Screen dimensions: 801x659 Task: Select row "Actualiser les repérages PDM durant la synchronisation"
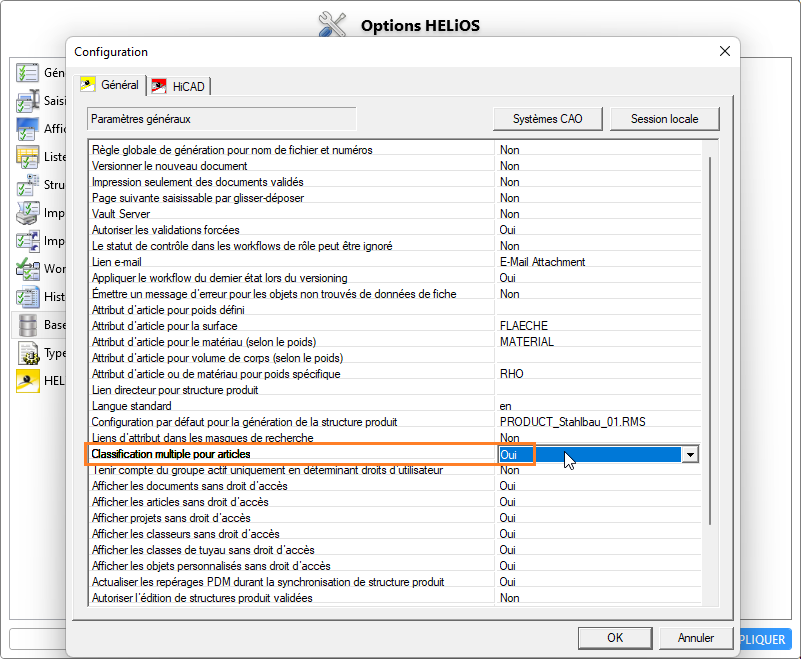tap(394, 582)
